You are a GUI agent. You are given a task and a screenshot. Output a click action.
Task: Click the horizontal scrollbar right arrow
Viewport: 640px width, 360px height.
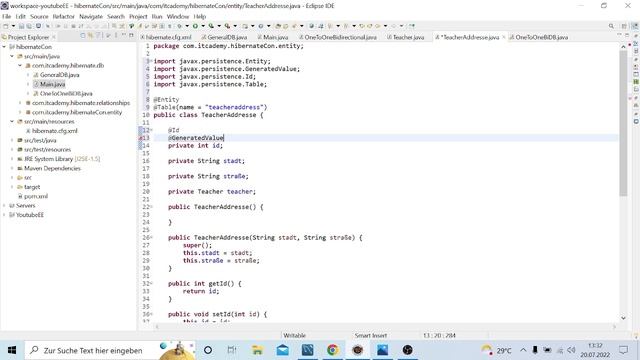(614, 327)
